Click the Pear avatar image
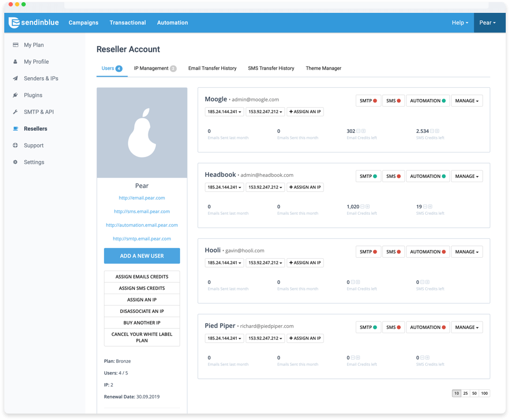This screenshot has width=510, height=420. [142, 133]
